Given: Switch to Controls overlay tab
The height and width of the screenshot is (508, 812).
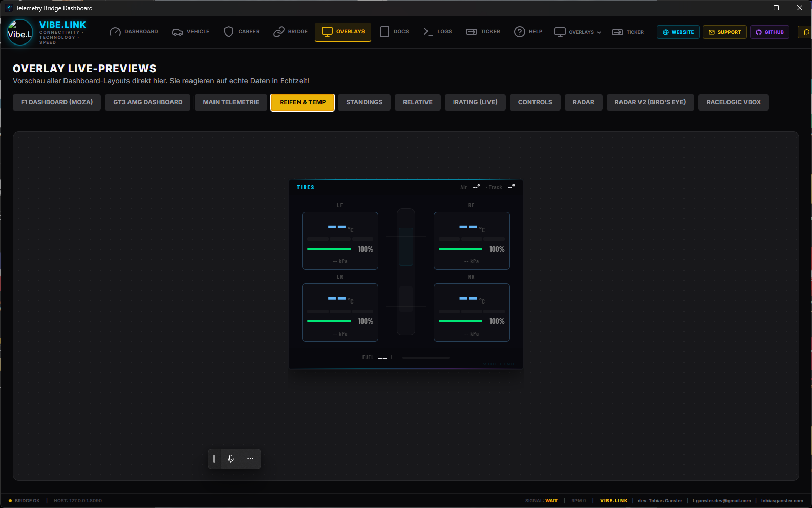Looking at the screenshot, I should pyautogui.click(x=535, y=102).
